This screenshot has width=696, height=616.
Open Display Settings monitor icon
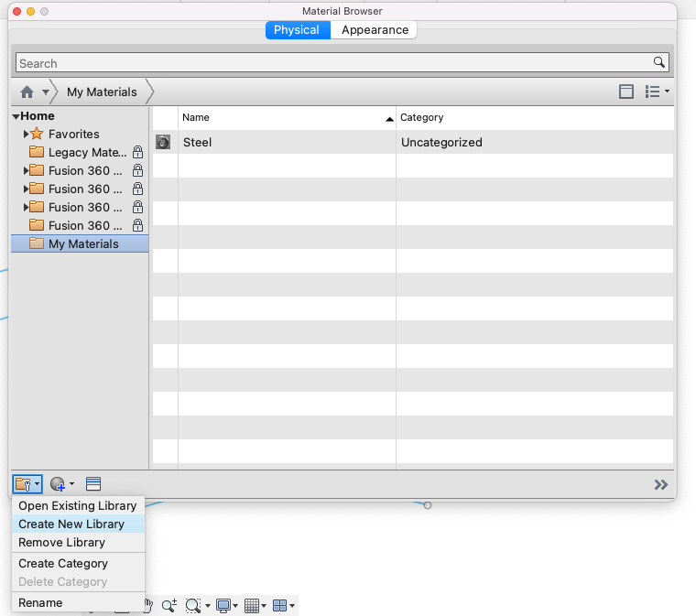[x=223, y=605]
